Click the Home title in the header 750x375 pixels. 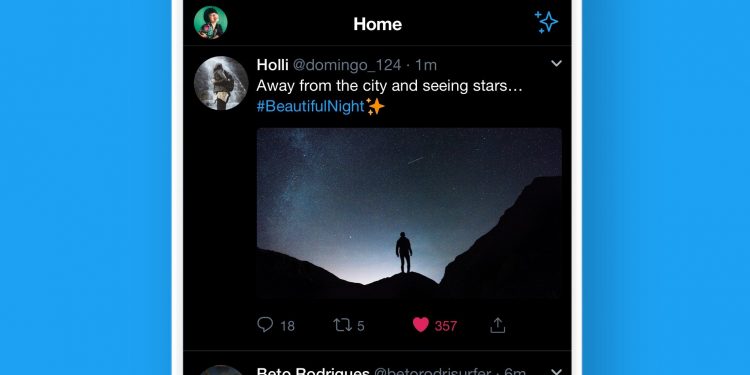click(377, 24)
